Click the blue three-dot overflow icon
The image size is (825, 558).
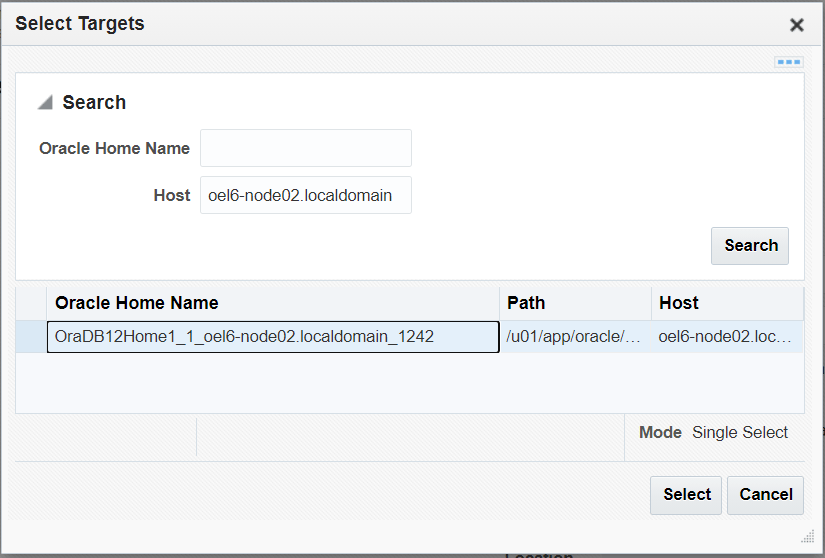coord(789,62)
